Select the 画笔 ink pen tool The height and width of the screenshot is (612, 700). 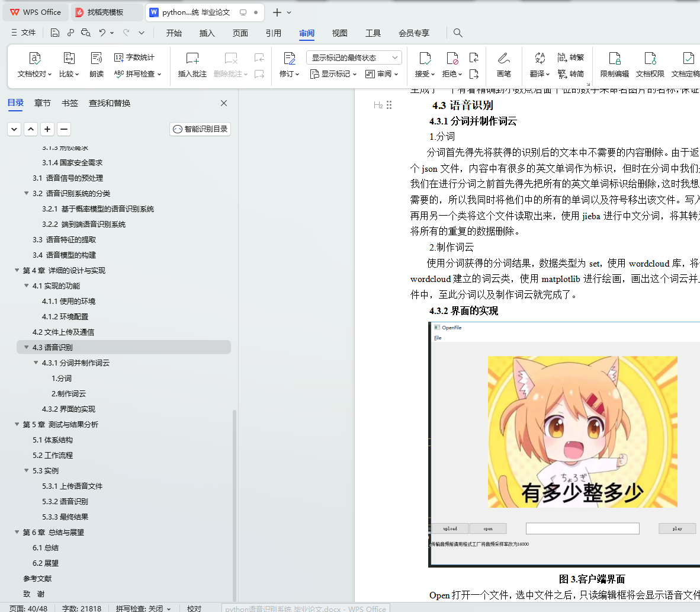tap(503, 65)
